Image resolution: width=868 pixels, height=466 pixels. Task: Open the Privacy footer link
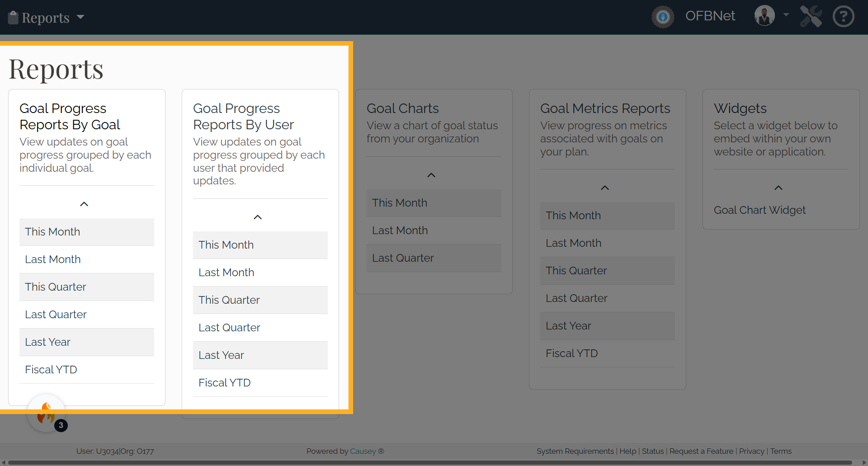(752, 451)
